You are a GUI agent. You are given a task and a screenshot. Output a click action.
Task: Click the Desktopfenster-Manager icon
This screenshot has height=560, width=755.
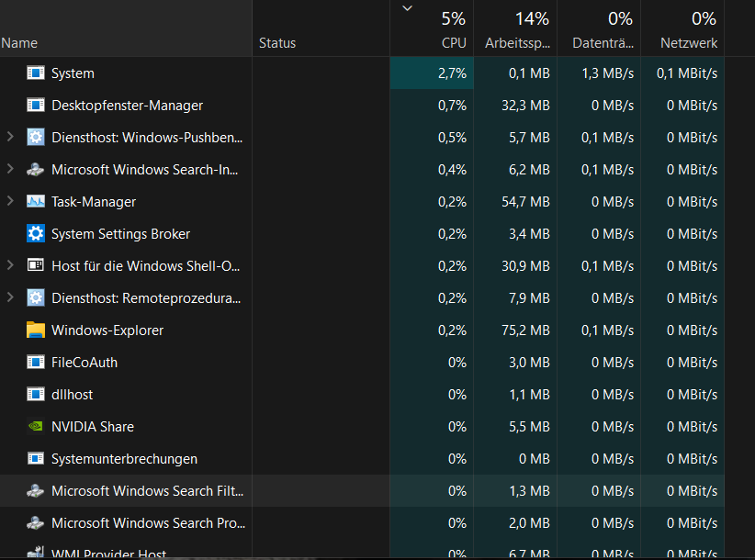36,106
